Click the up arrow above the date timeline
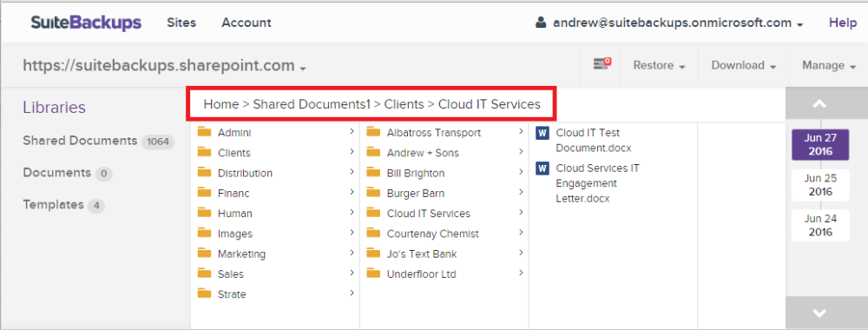Image resolution: width=868 pixels, height=330 pixels. [820, 103]
